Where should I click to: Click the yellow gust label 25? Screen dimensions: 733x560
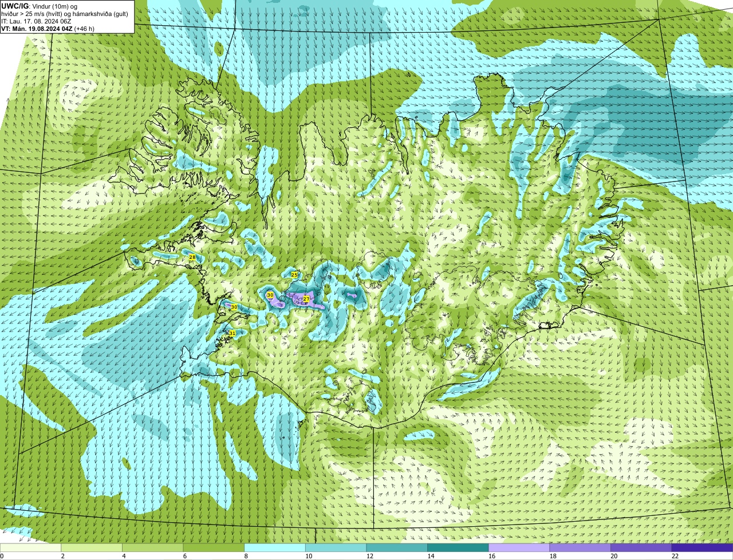(x=294, y=275)
